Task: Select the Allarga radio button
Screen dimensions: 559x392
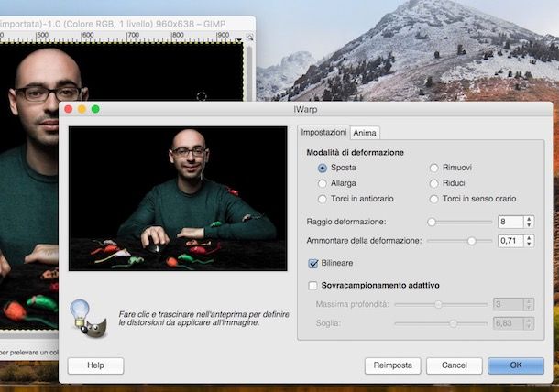Action: [323, 183]
